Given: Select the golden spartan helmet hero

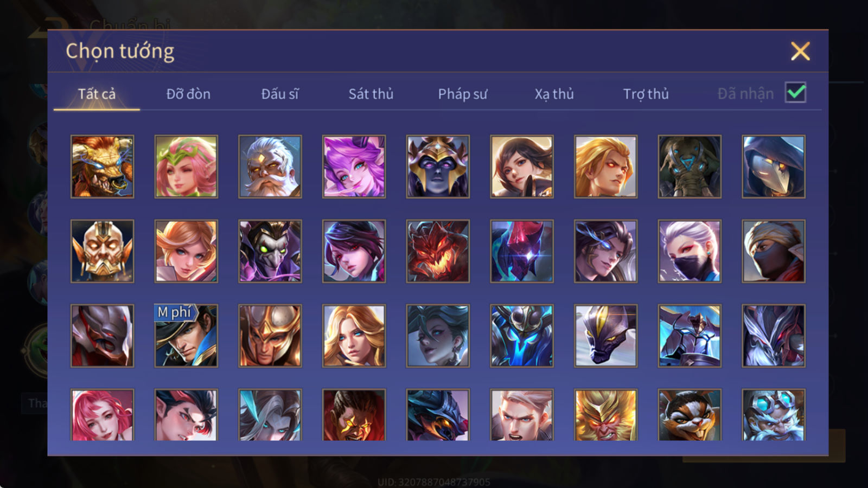Looking at the screenshot, I should pos(270,336).
